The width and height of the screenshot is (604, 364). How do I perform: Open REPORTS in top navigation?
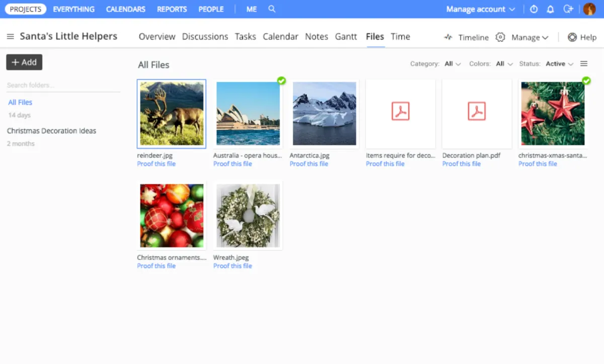(172, 9)
